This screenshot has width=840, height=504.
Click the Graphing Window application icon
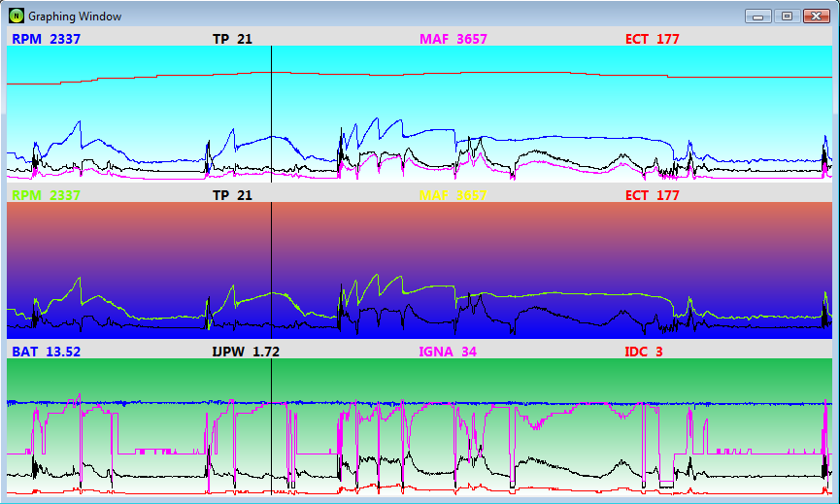click(x=17, y=17)
